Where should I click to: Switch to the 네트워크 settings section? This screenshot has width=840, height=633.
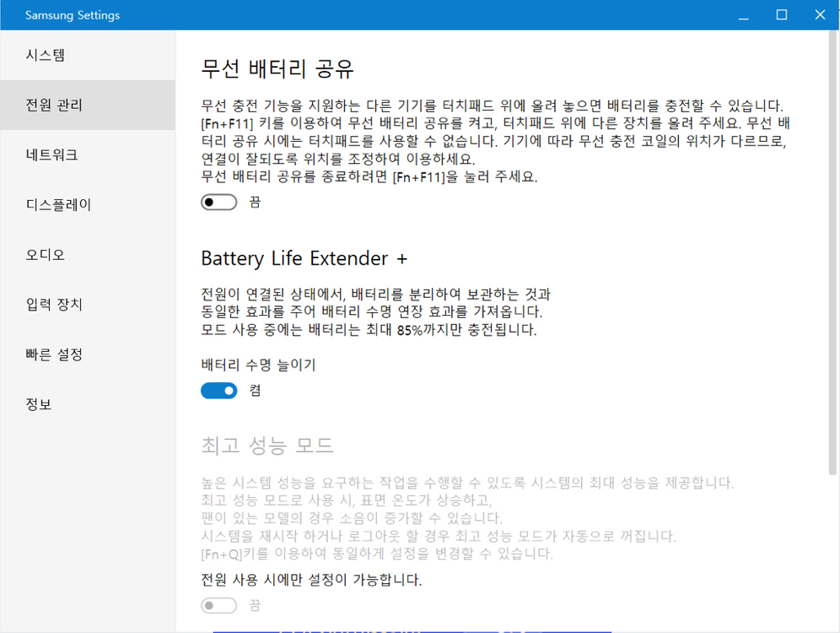click(49, 154)
